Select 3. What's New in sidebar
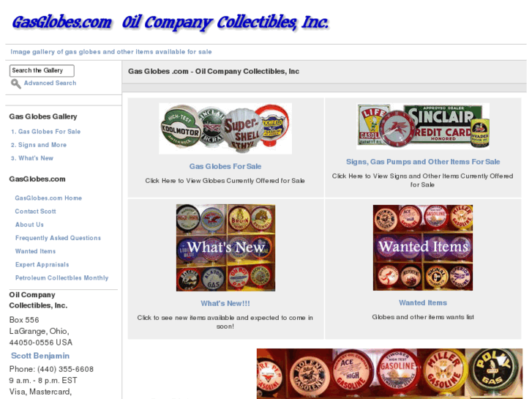532x399 pixels. pyautogui.click(x=32, y=158)
